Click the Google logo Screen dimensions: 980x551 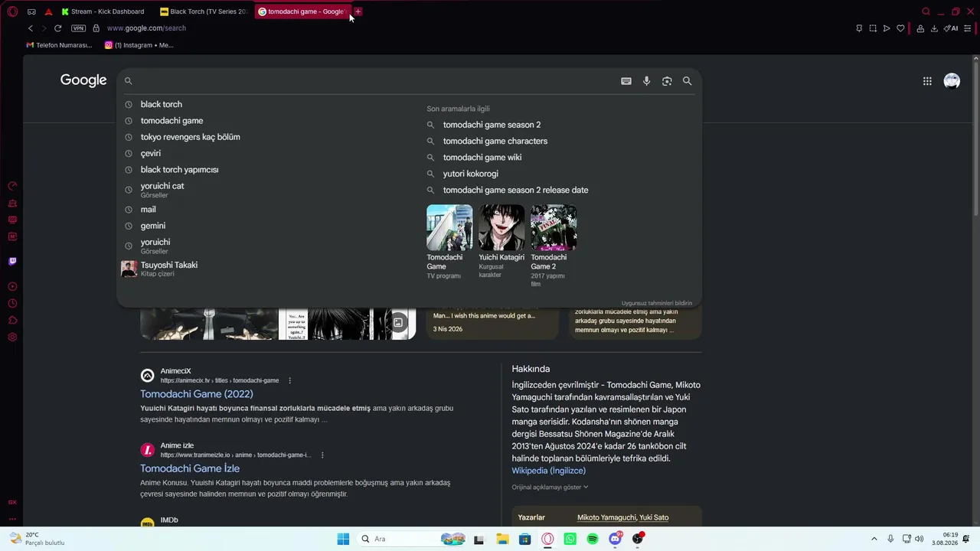point(83,80)
